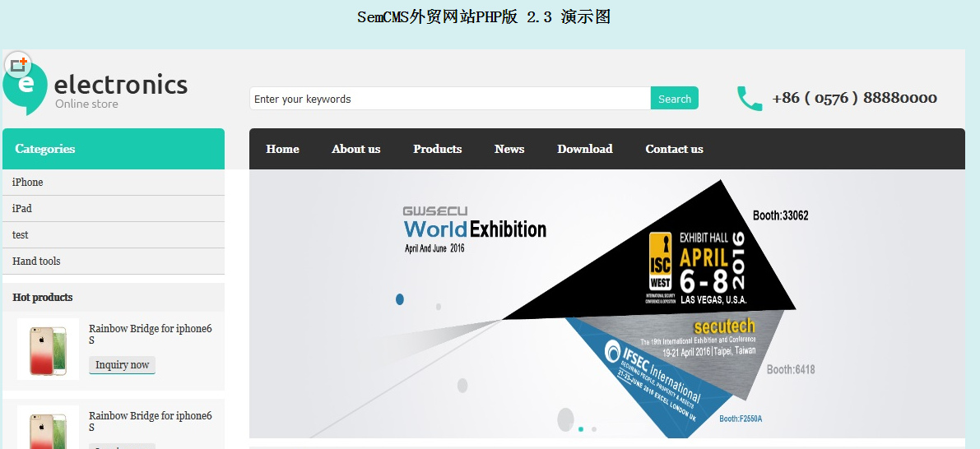The width and height of the screenshot is (980, 449).
Task: Open second Rainbow Bridge for iphone6 S title
Action: coord(150,422)
